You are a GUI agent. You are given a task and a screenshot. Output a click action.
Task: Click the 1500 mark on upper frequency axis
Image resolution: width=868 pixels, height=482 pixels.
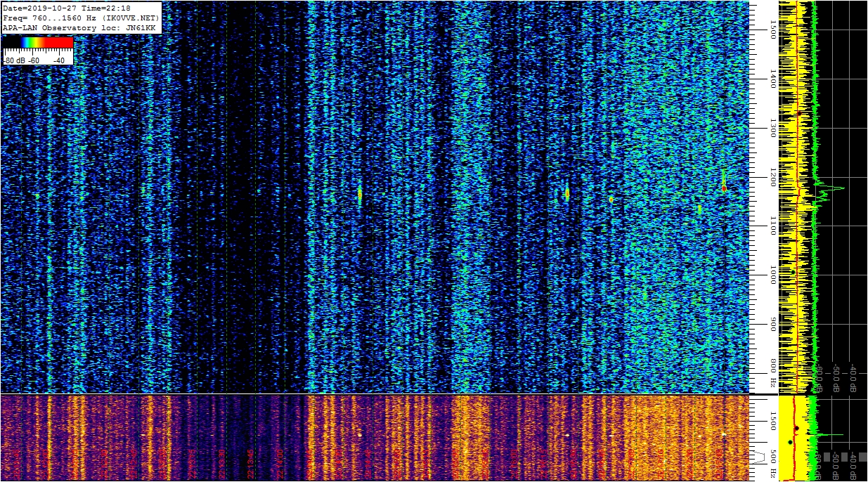pyautogui.click(x=773, y=30)
